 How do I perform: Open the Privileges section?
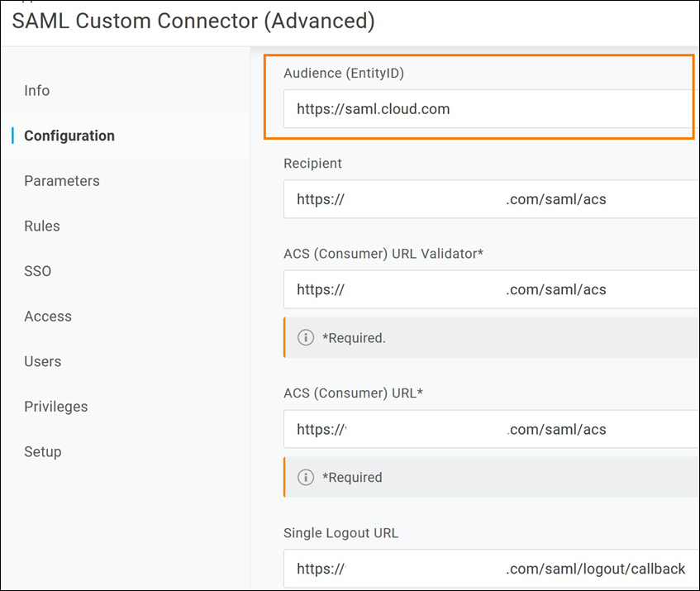click(x=56, y=407)
